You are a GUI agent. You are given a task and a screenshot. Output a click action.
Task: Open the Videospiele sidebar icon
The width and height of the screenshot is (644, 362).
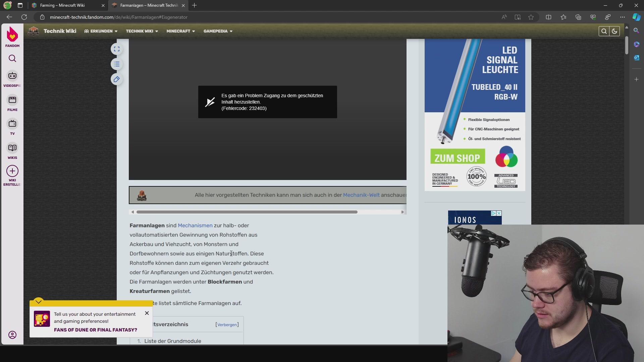tap(12, 76)
